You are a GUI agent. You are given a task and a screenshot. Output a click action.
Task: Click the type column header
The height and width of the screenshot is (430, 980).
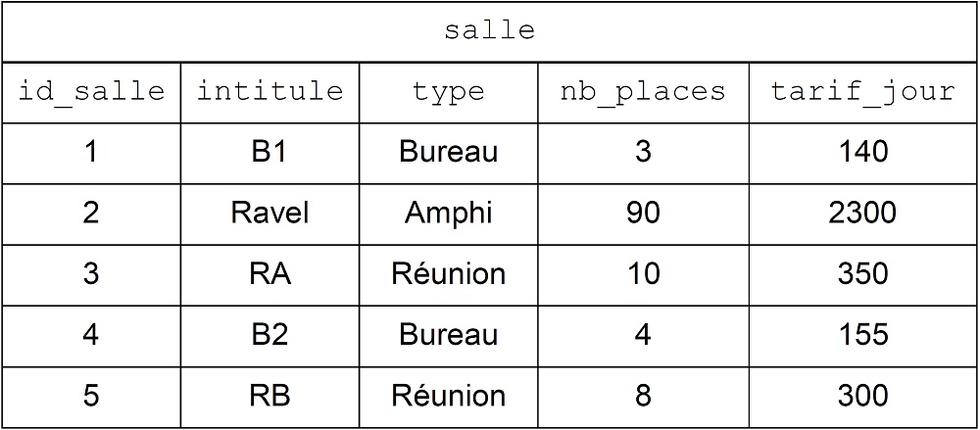click(448, 92)
